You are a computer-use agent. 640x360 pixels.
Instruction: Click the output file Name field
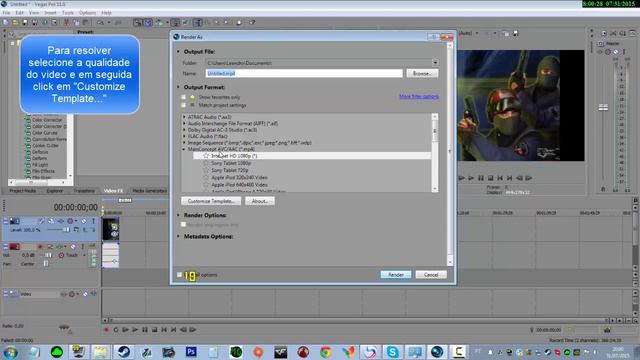click(x=304, y=73)
